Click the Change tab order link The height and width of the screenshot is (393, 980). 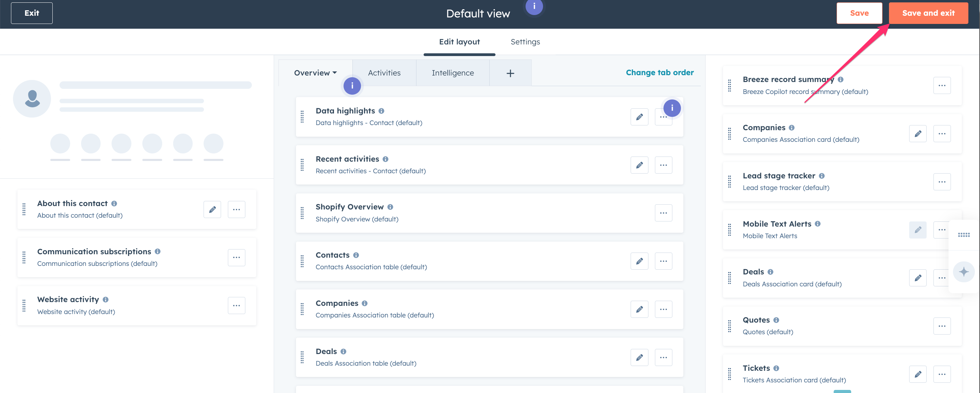click(660, 72)
